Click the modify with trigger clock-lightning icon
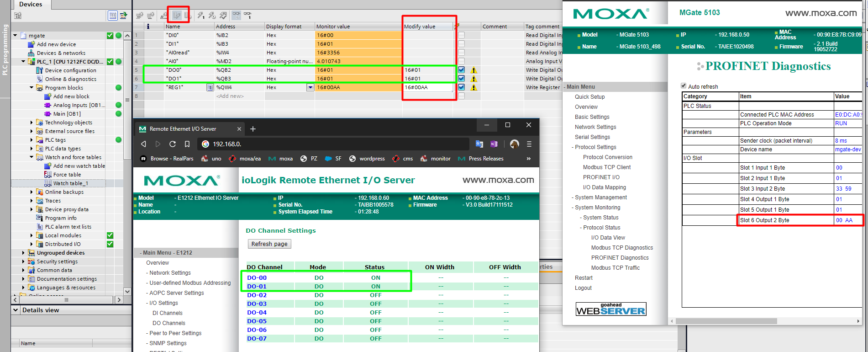 pos(212,16)
